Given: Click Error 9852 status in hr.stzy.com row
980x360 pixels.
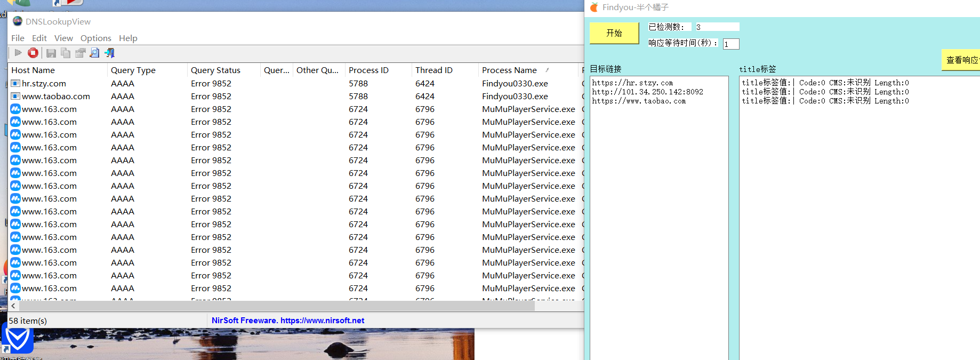Looking at the screenshot, I should (x=211, y=84).
